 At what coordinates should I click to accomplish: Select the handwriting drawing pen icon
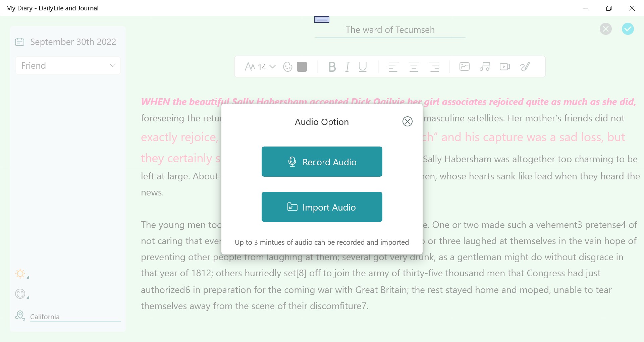point(525,66)
